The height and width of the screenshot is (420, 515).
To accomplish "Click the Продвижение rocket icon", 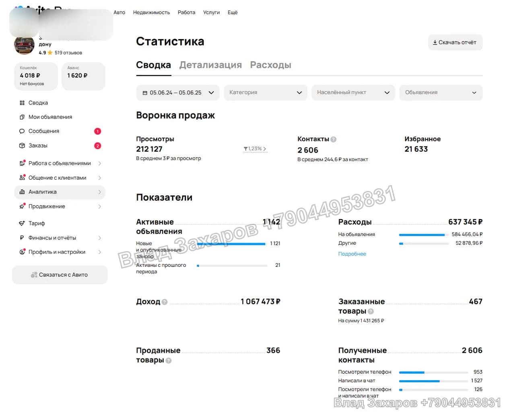I will pos(23,207).
